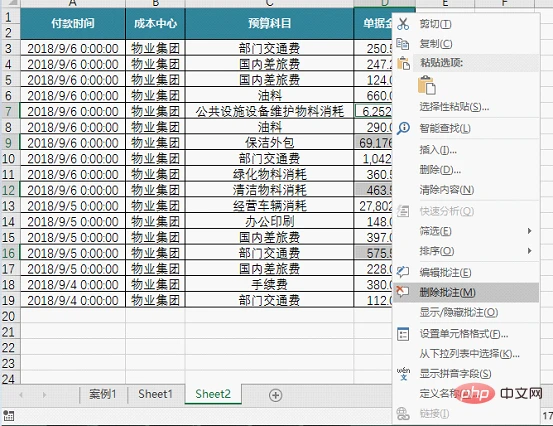Click the phonetic field wén icon

403,373
